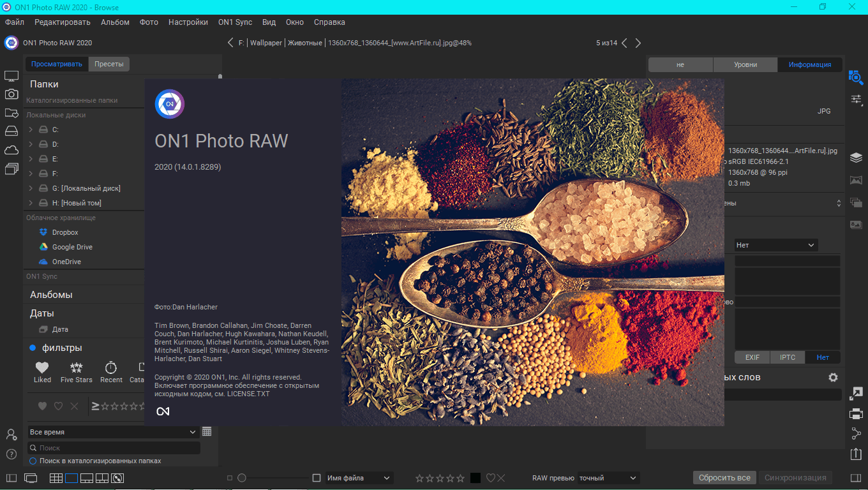Click the Print icon
The height and width of the screenshot is (490, 868).
[856, 413]
